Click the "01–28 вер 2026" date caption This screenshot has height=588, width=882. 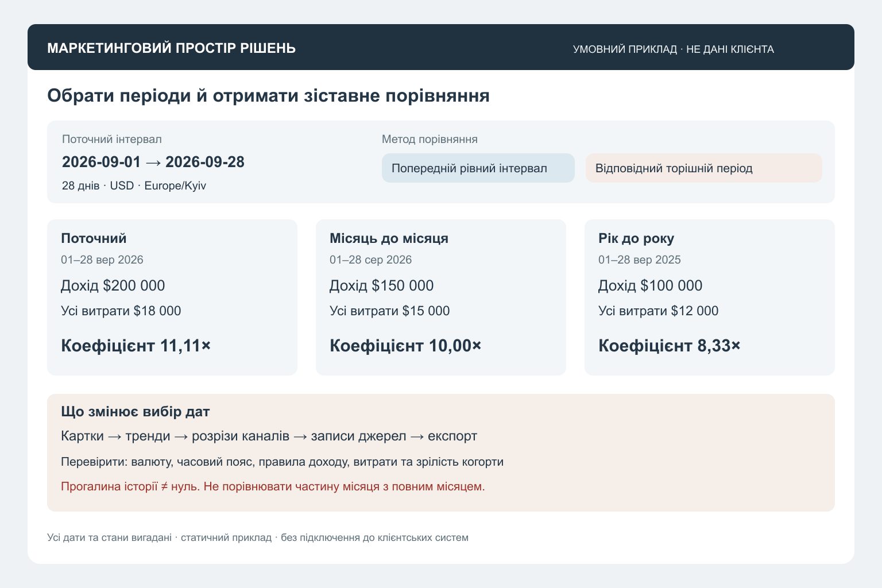click(x=102, y=260)
